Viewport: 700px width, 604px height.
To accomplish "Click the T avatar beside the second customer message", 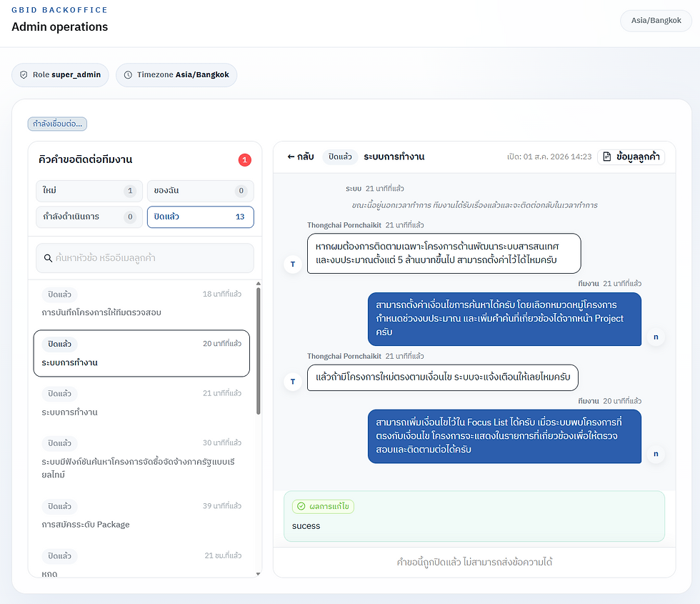I will tap(293, 382).
